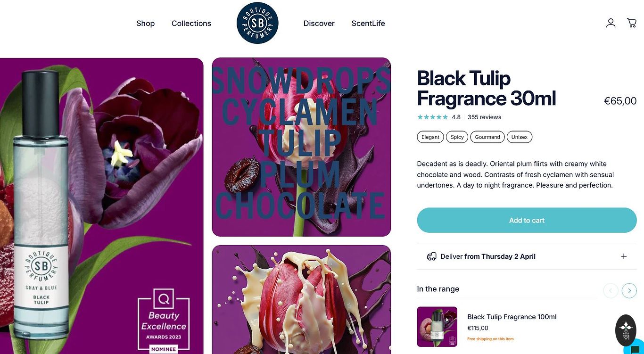Add Black Tulip 30ml to cart
Image resolution: width=644 pixels, height=354 pixels.
pos(527,220)
